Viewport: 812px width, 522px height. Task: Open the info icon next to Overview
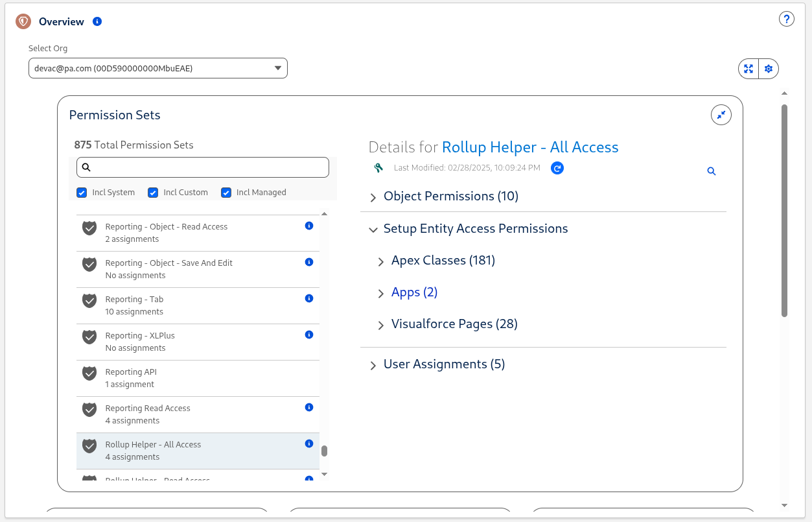pos(97,21)
